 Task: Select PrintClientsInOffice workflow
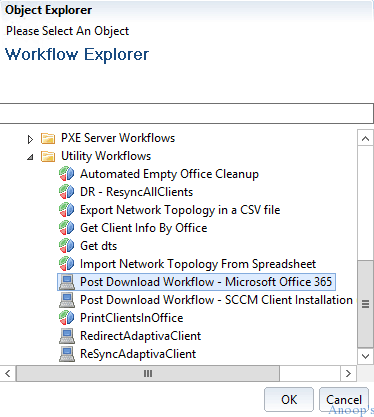point(132,318)
